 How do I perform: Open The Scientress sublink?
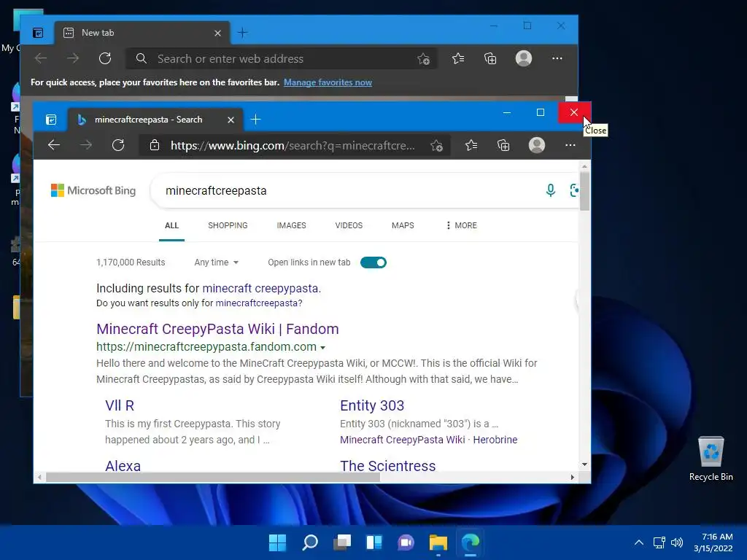(x=388, y=466)
